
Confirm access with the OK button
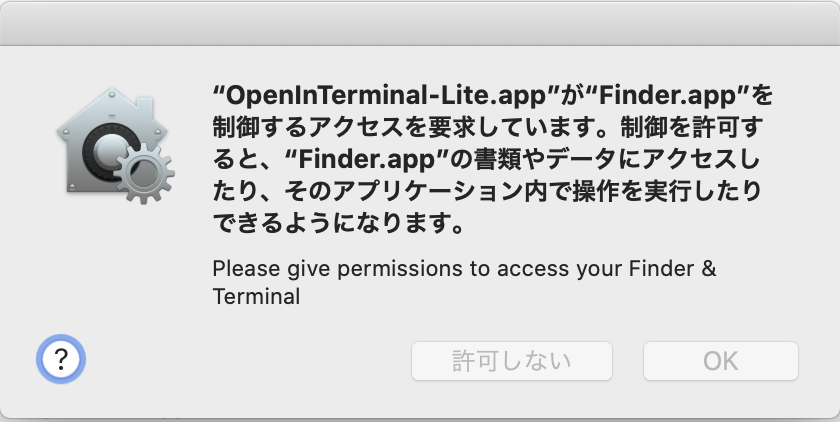[720, 361]
